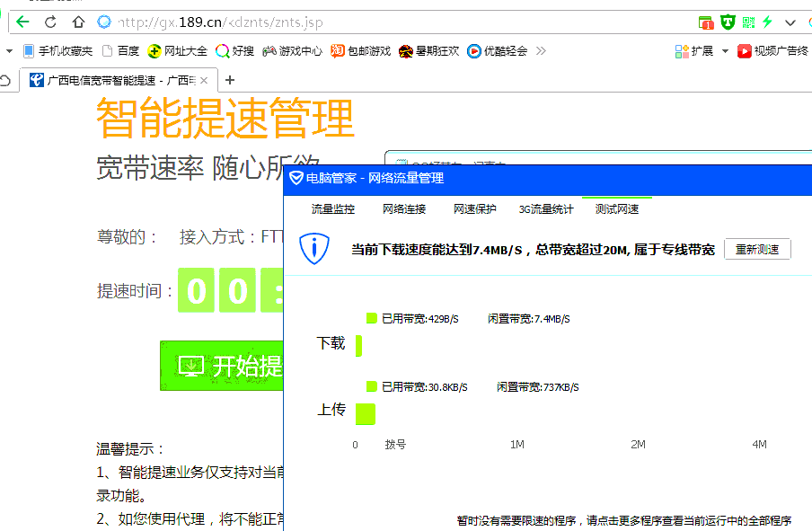Open the 网址大全 bookmark

178,51
